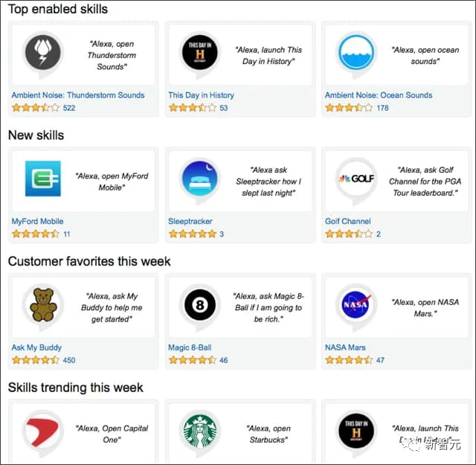Click the Thunderstorm Sounds skill icon
The width and height of the screenshot is (476, 465).
(43, 51)
